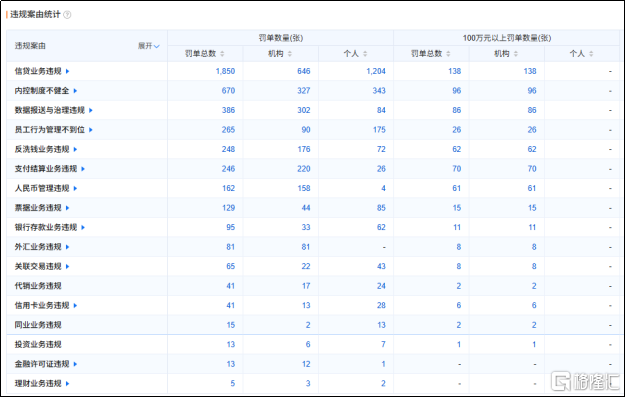Sort the 机构 column under 罚单数量
Viewport: 626px width, 398px height.
pyautogui.click(x=290, y=53)
